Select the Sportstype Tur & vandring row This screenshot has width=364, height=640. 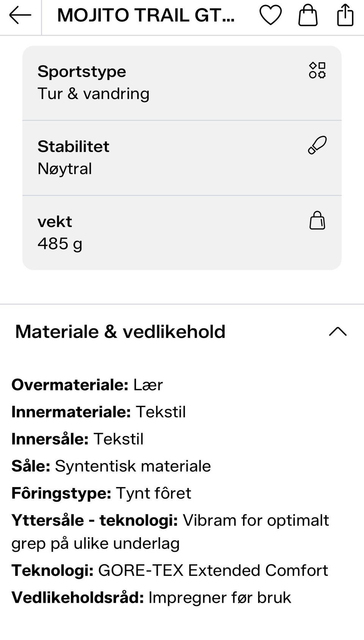click(182, 83)
